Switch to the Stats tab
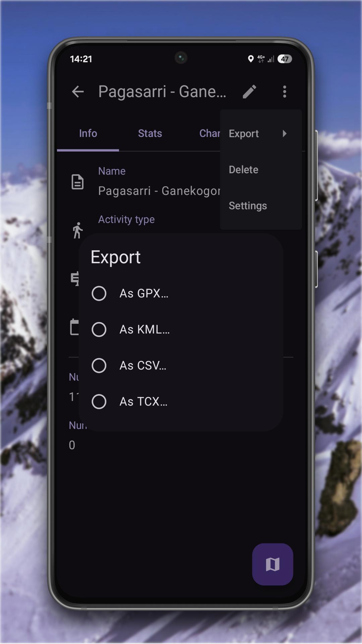This screenshot has width=362, height=644. point(150,133)
